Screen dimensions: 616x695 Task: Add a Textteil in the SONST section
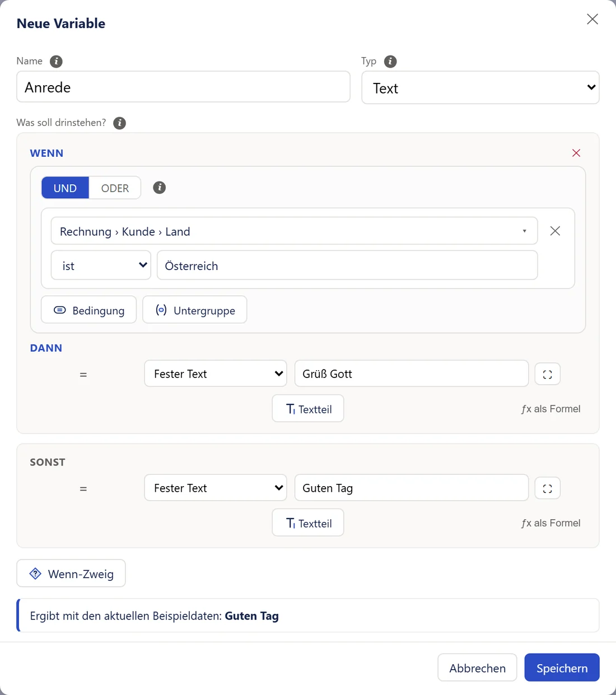tap(308, 523)
